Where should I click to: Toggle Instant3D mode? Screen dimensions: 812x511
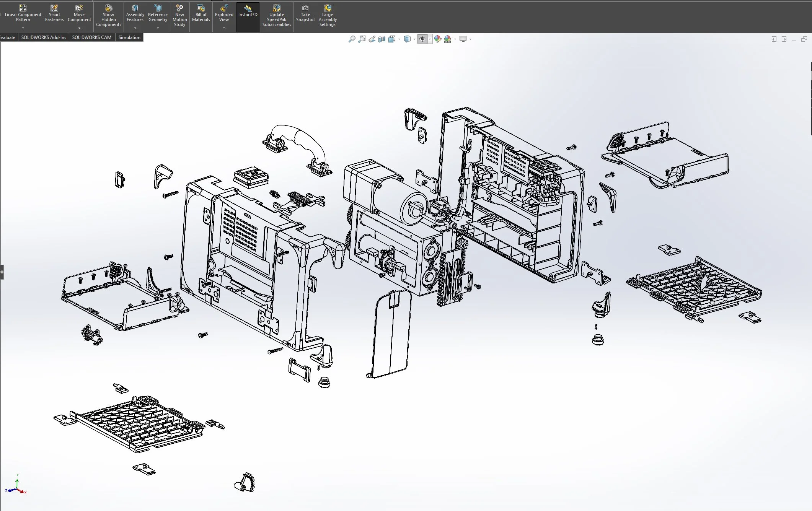tap(248, 11)
